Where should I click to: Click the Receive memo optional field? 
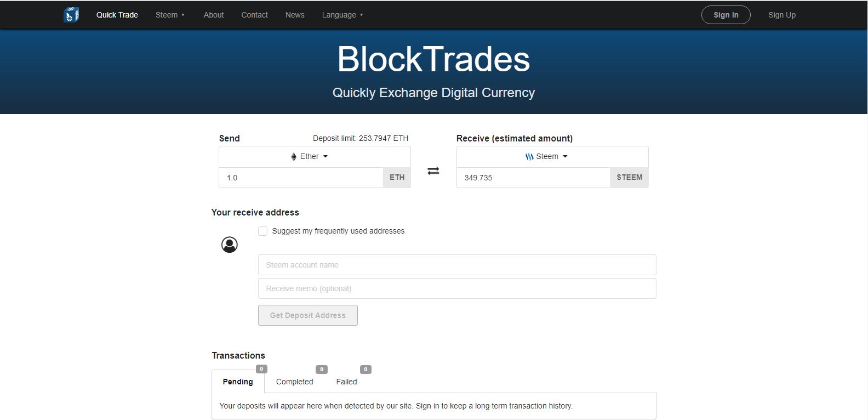457,288
